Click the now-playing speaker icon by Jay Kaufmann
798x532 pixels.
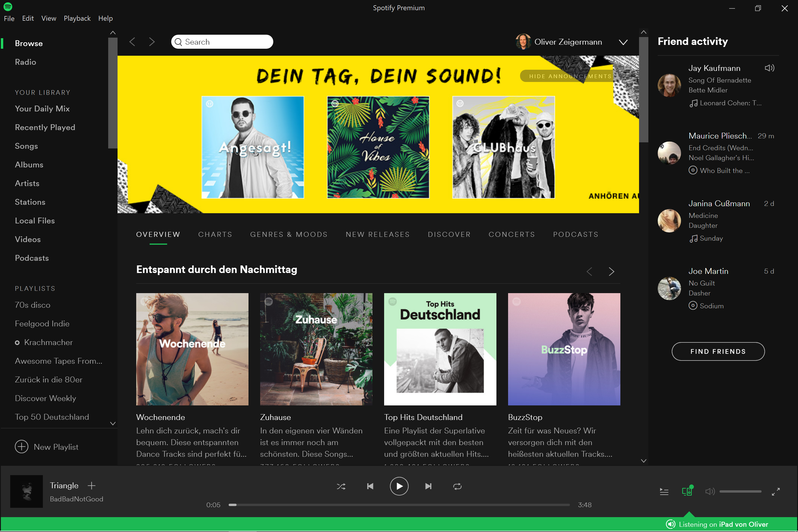pos(769,68)
